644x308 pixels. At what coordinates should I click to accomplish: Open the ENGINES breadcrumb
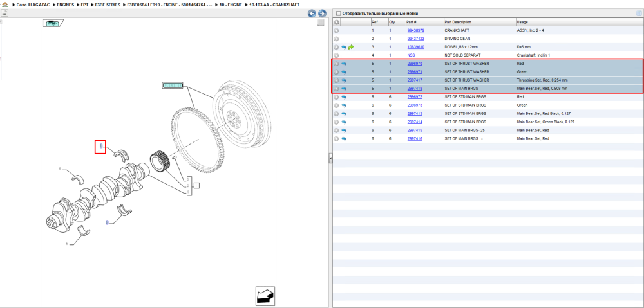tap(66, 5)
